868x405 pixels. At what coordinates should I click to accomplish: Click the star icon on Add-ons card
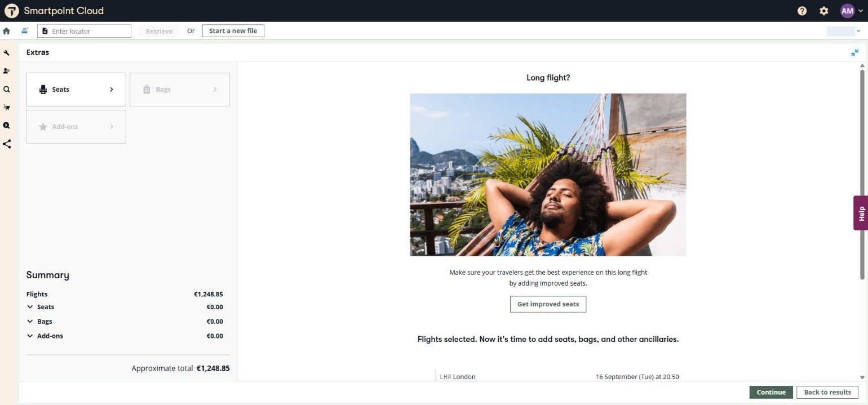(43, 127)
